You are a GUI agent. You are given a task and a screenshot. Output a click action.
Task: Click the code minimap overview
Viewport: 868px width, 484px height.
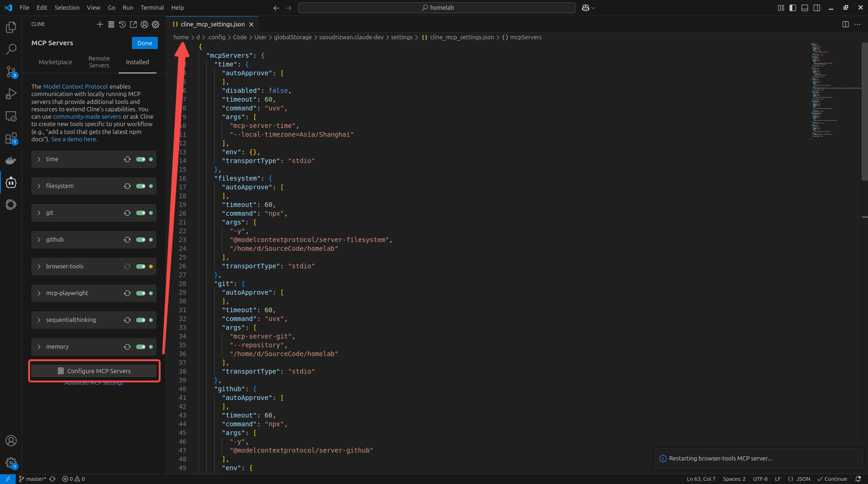(x=835, y=91)
